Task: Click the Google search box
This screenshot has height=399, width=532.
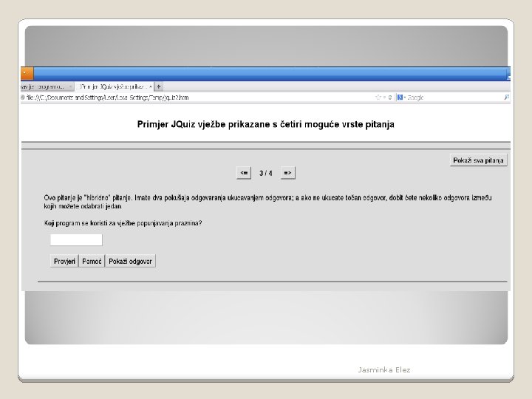Action: click(454, 98)
